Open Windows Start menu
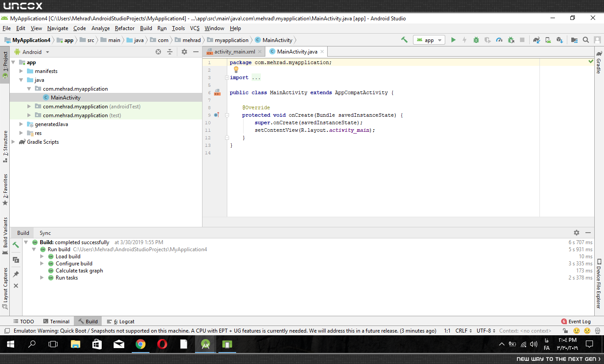 click(x=11, y=344)
